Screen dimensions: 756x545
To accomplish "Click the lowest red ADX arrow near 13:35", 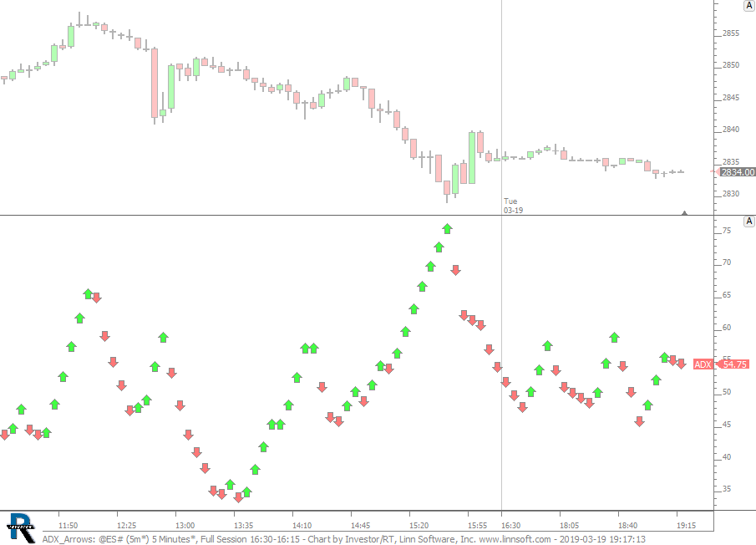I will [x=238, y=497].
